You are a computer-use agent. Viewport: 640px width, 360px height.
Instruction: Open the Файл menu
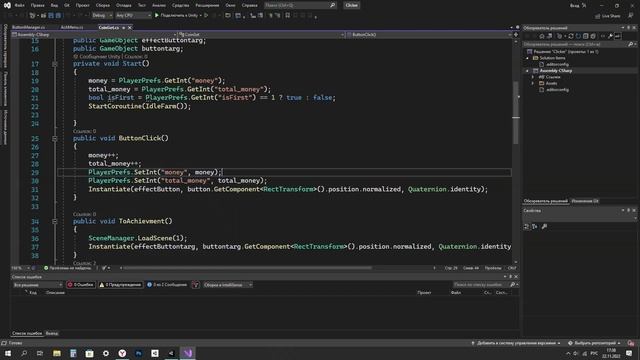point(19,5)
